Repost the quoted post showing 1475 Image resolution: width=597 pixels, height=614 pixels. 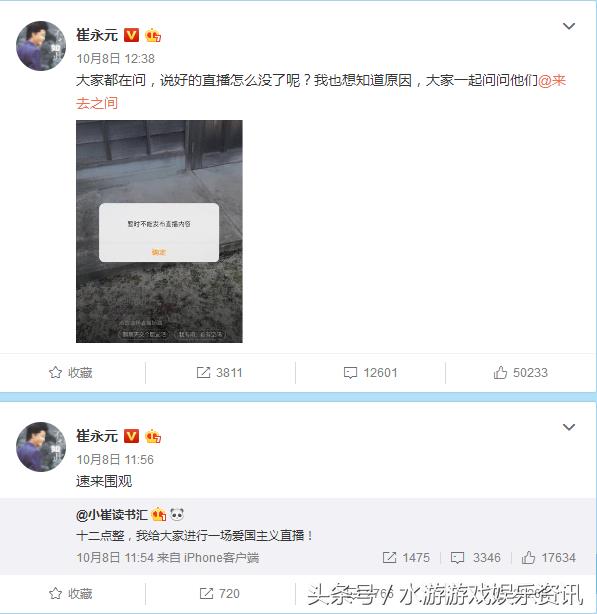coord(406,558)
